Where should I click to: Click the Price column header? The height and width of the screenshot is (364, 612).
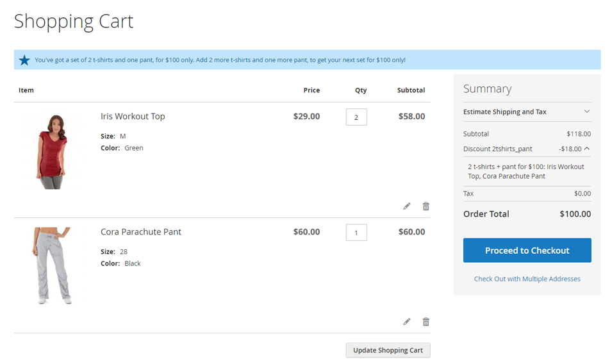[311, 90]
